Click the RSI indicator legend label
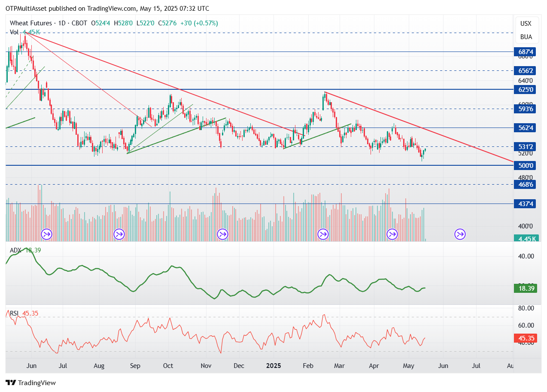547x392 pixels. [x=14, y=313]
